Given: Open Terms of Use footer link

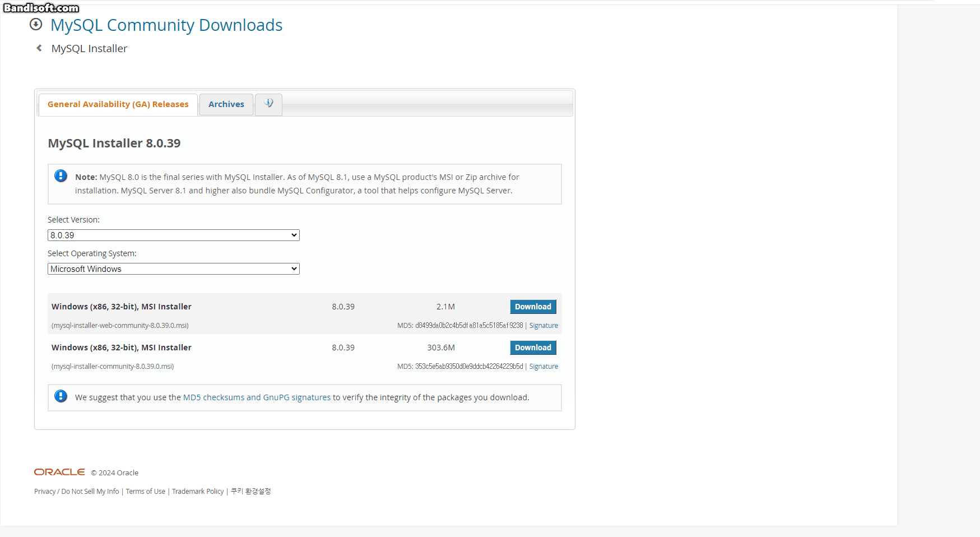Looking at the screenshot, I should pos(146,492).
